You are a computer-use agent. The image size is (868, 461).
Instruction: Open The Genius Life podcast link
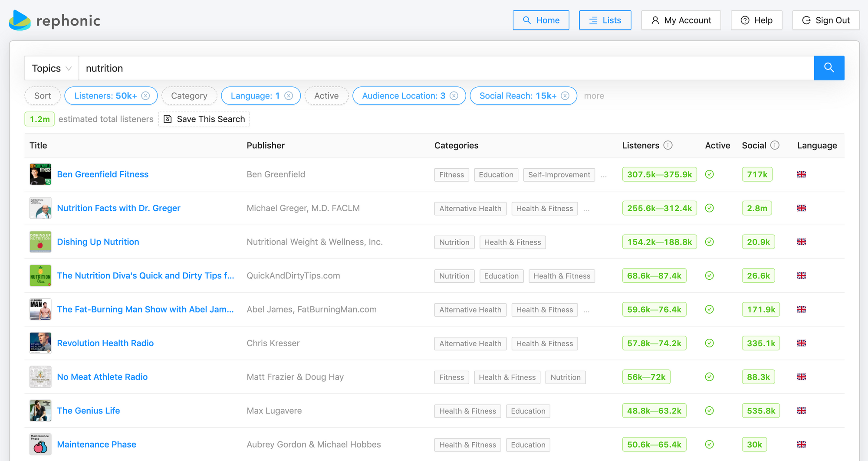89,411
